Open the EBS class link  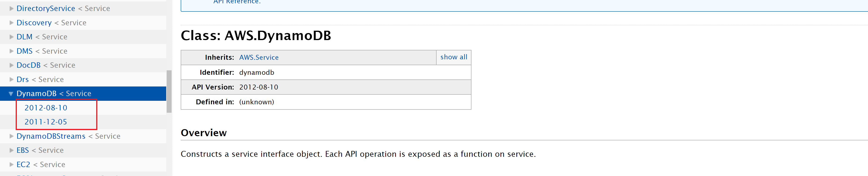[22, 150]
